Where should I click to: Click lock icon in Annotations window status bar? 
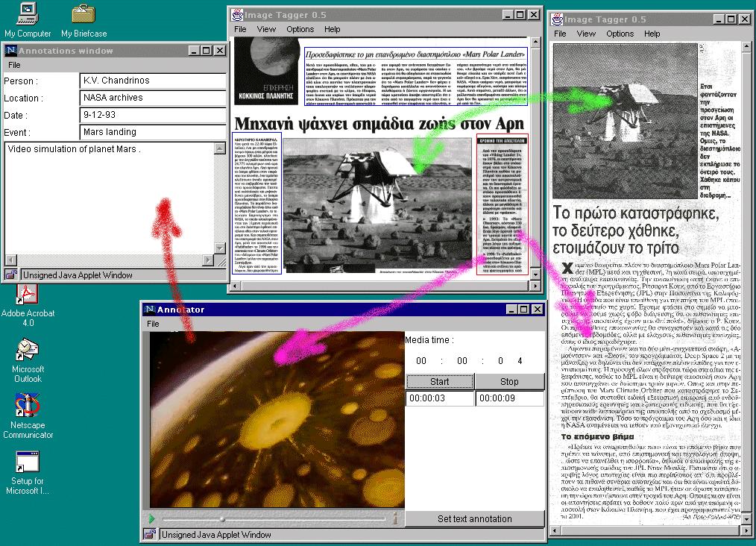click(10, 275)
